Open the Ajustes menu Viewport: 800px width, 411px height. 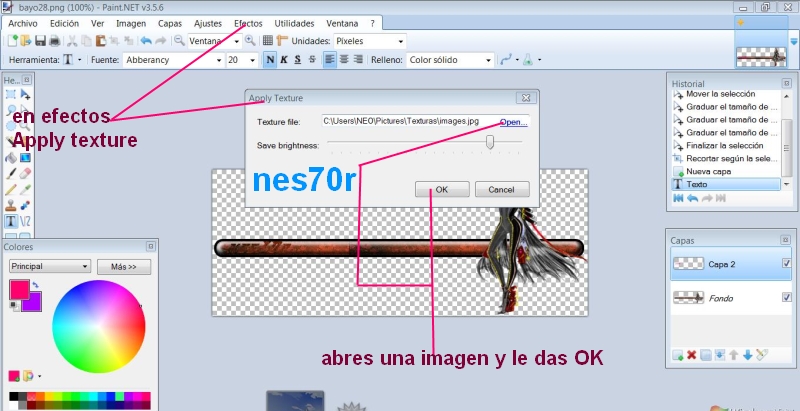tap(208, 23)
